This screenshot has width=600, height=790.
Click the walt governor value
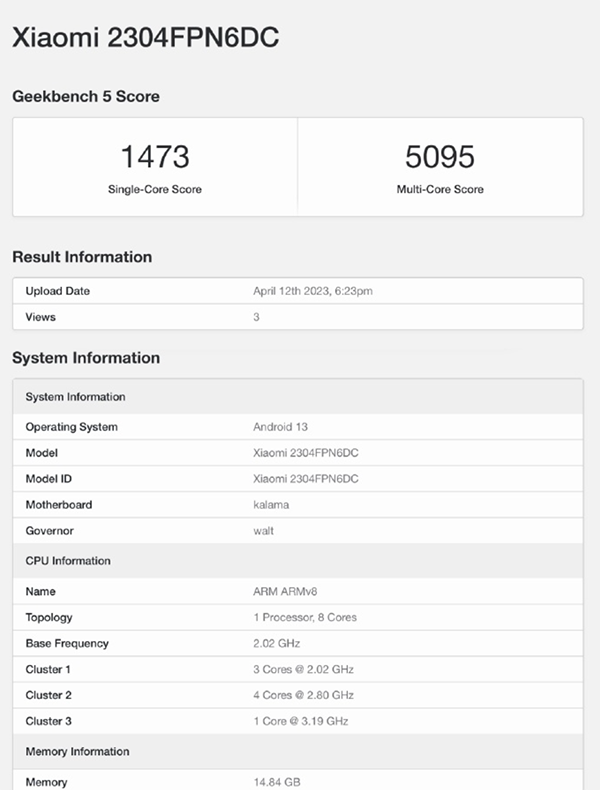pyautogui.click(x=263, y=531)
